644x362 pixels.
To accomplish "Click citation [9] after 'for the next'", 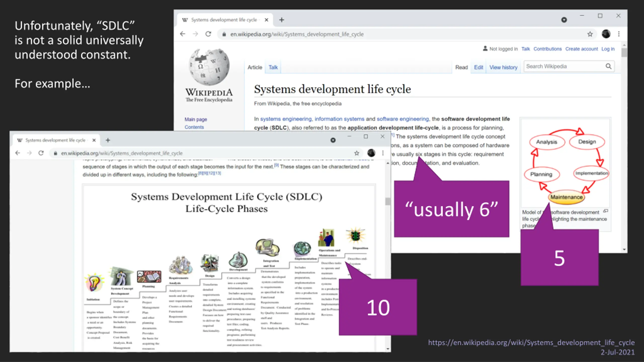I will (276, 165).
